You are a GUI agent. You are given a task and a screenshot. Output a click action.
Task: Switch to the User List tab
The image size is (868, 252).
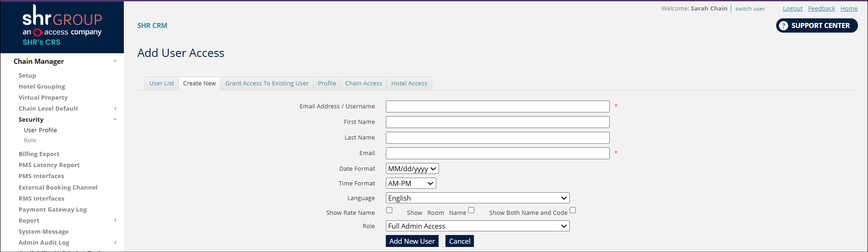[x=161, y=83]
